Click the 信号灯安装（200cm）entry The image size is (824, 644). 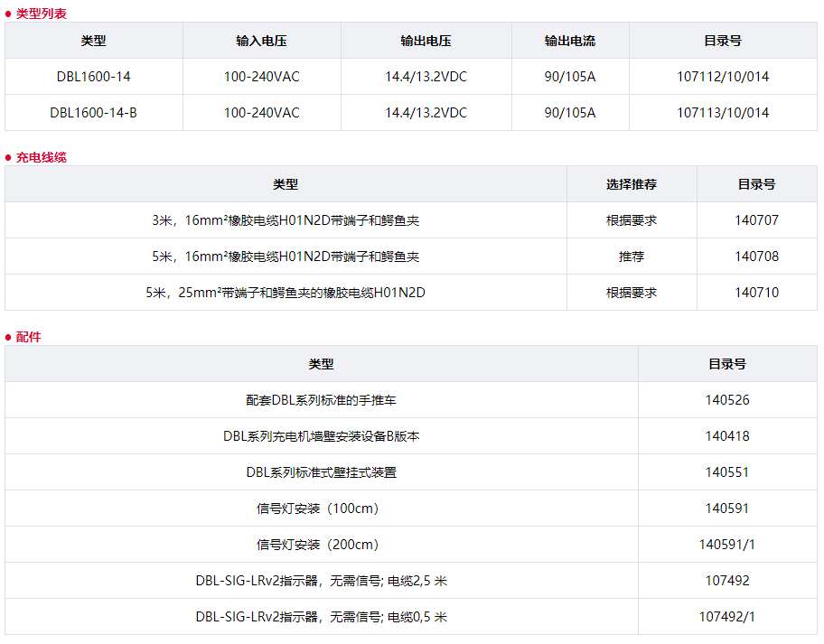[x=321, y=545]
